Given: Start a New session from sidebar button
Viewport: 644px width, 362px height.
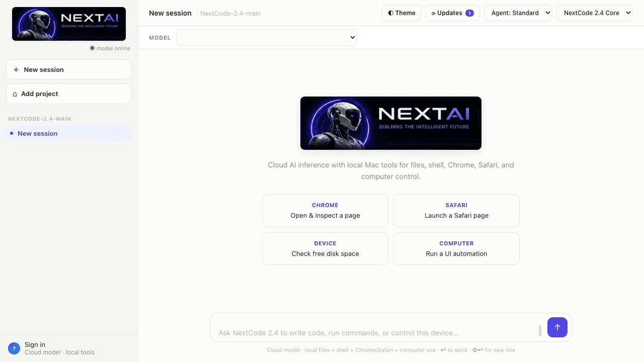Looking at the screenshot, I should point(68,70).
